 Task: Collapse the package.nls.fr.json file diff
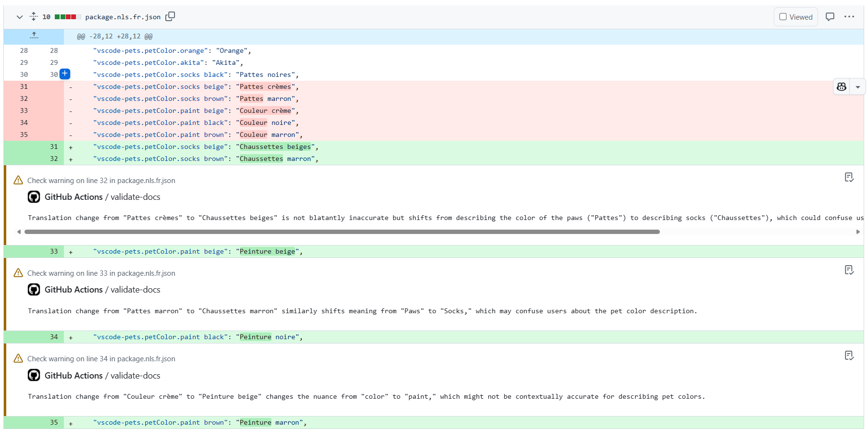pos(20,17)
